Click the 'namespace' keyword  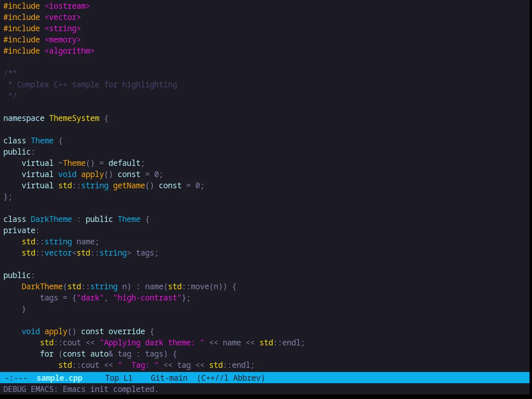click(24, 118)
